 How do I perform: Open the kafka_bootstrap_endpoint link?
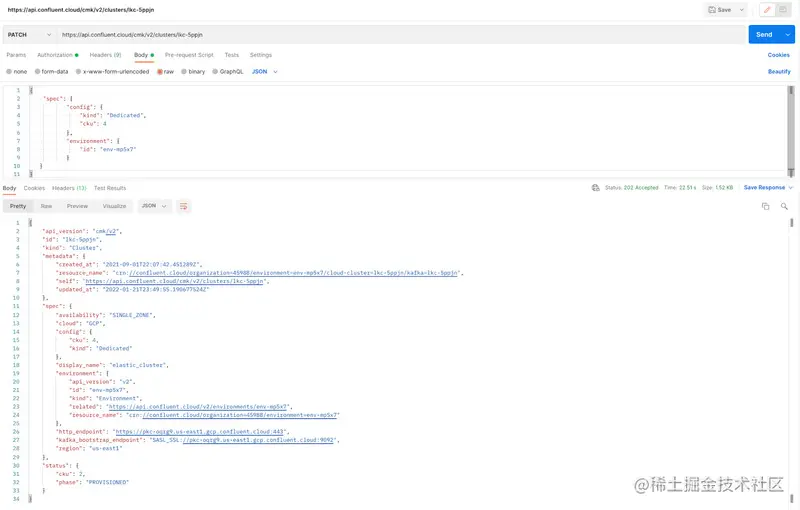click(x=258, y=440)
